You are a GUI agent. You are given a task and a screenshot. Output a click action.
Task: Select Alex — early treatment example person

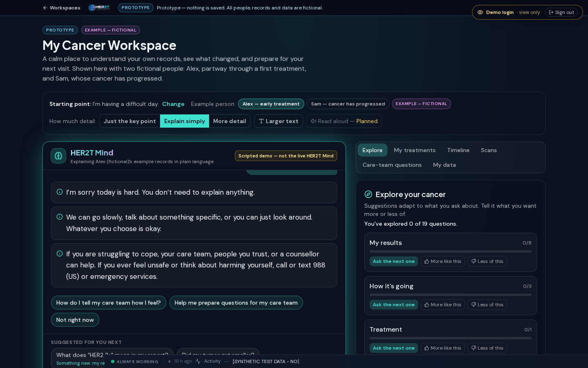(271, 104)
